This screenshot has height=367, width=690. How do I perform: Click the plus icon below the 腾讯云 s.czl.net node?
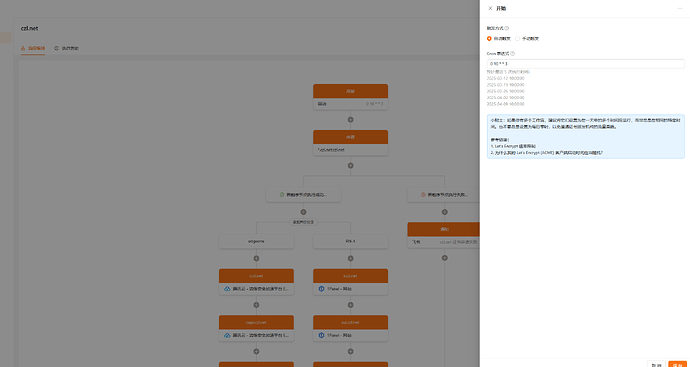(x=256, y=305)
